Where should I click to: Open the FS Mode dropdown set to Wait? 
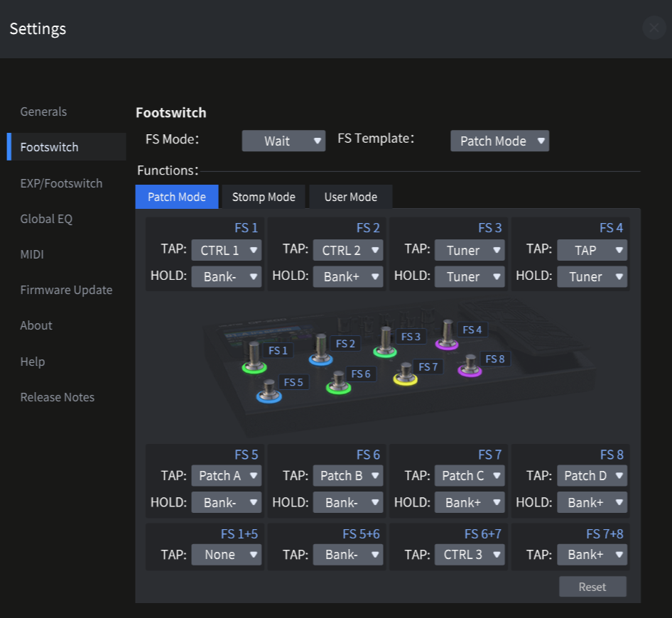pyautogui.click(x=283, y=141)
